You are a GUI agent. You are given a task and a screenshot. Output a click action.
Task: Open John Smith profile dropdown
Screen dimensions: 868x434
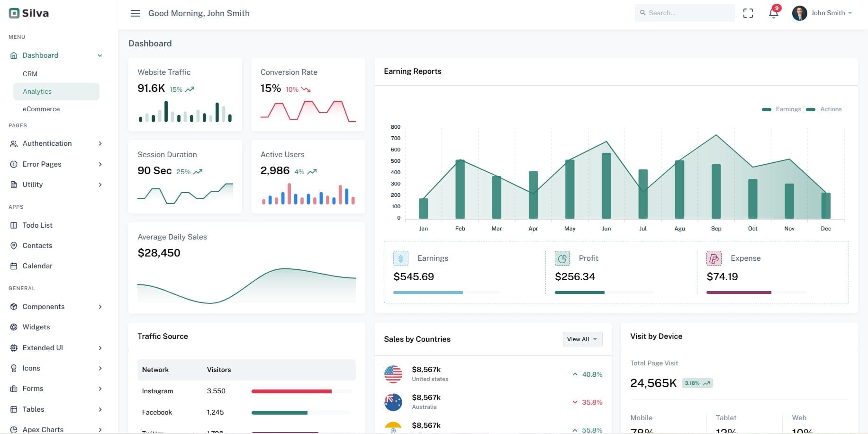[x=822, y=13]
